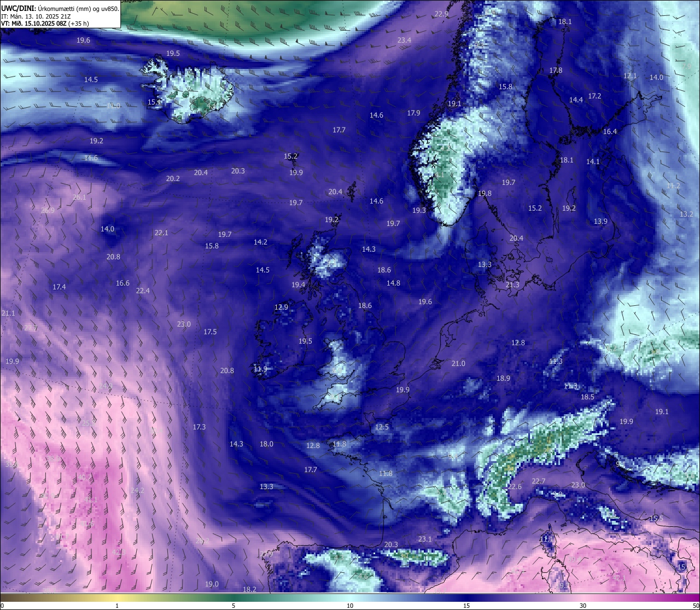The image size is (700, 610).
Task: Select the 17.8 value over northern Sweden
Action: coord(556,70)
